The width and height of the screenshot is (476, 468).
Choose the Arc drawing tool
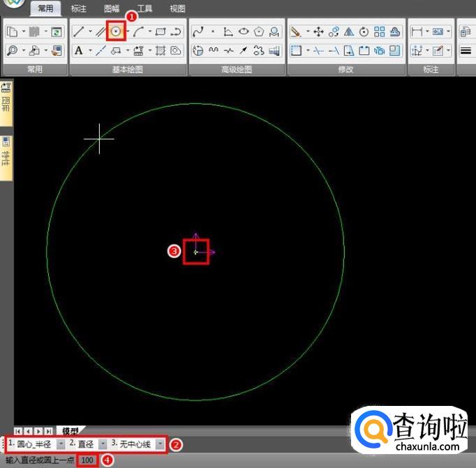(138, 32)
